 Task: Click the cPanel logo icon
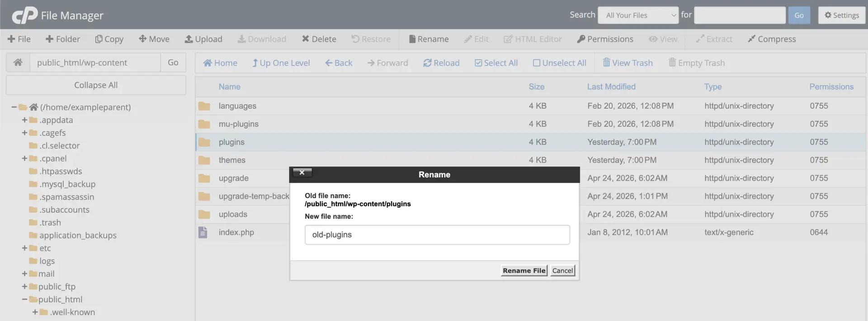click(24, 15)
